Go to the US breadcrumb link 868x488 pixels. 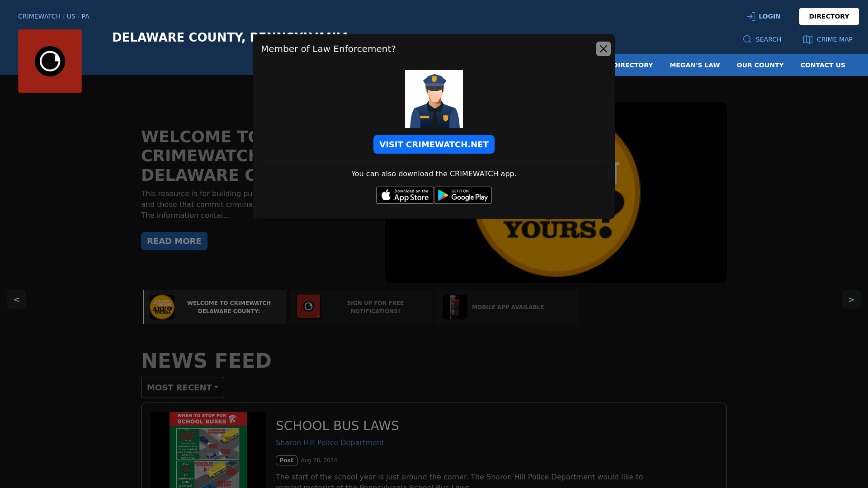tap(71, 16)
